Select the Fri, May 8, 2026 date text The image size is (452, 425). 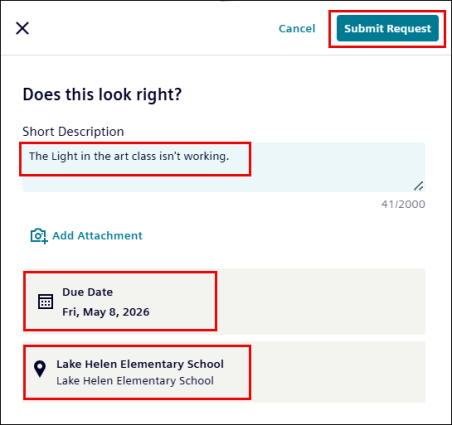pos(106,312)
